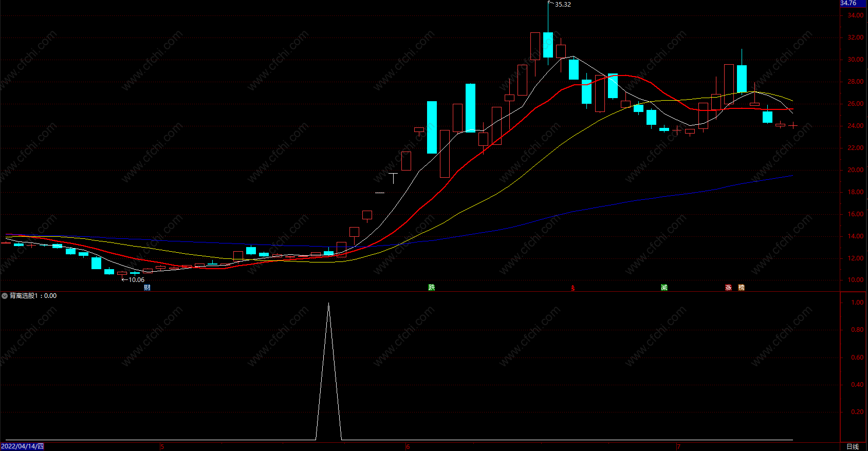Image resolution: width=868 pixels, height=451 pixels.
Task: Click the red S signal marker
Action: coord(573,288)
